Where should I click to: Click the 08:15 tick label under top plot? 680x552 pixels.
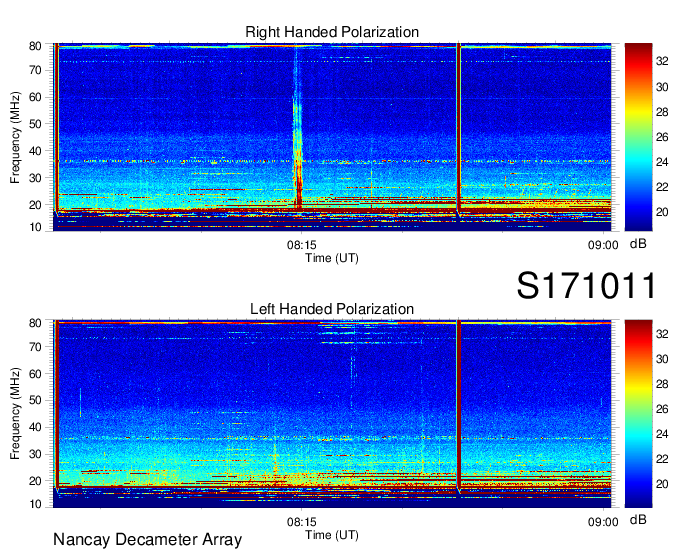(x=301, y=245)
